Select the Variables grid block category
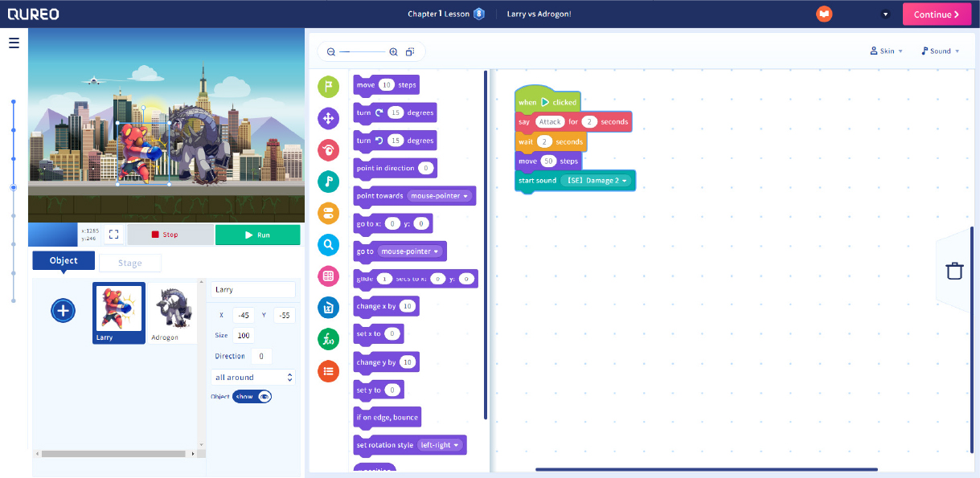 [x=328, y=276]
